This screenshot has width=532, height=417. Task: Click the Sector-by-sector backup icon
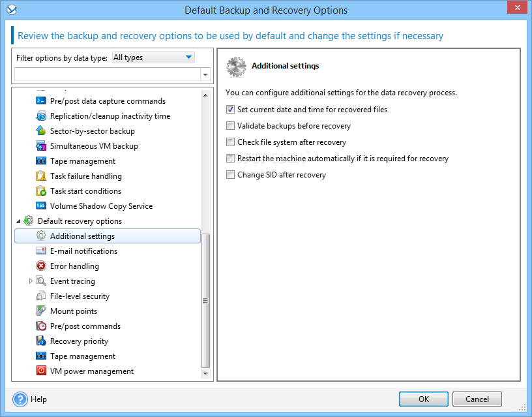[x=41, y=131]
